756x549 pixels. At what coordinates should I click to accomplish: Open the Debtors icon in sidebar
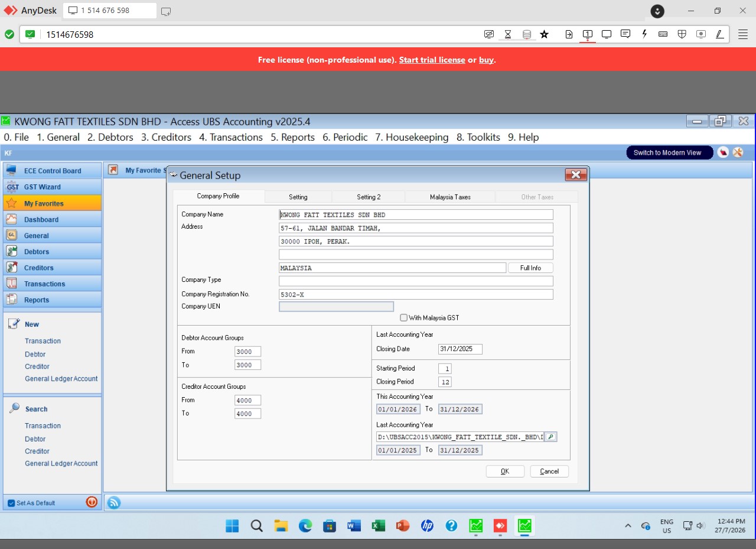[11, 251]
